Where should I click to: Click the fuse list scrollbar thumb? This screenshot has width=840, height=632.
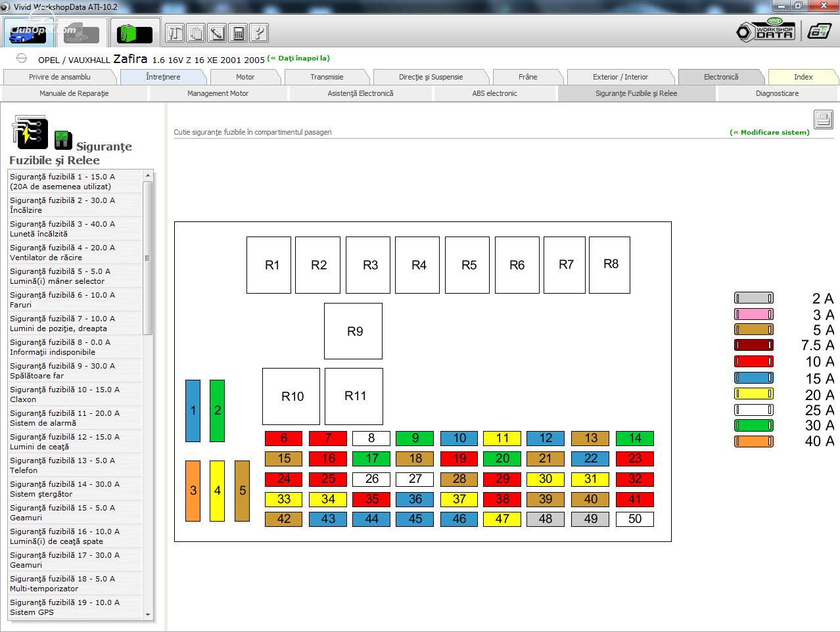(x=148, y=258)
